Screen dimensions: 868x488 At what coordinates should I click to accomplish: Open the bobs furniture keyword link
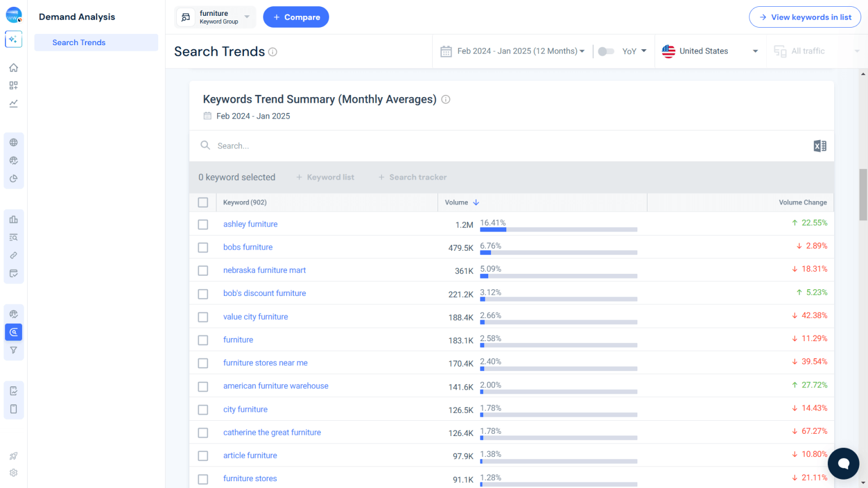coord(248,247)
